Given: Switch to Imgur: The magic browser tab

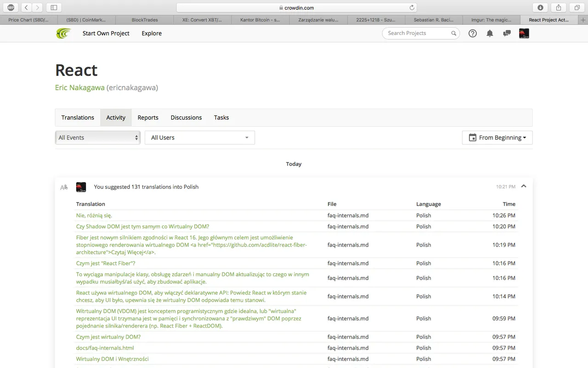Looking at the screenshot, I should pos(492,20).
